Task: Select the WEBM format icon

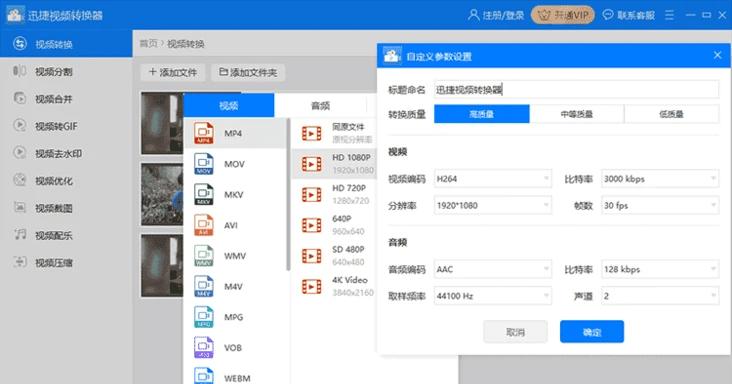Action: (x=204, y=376)
